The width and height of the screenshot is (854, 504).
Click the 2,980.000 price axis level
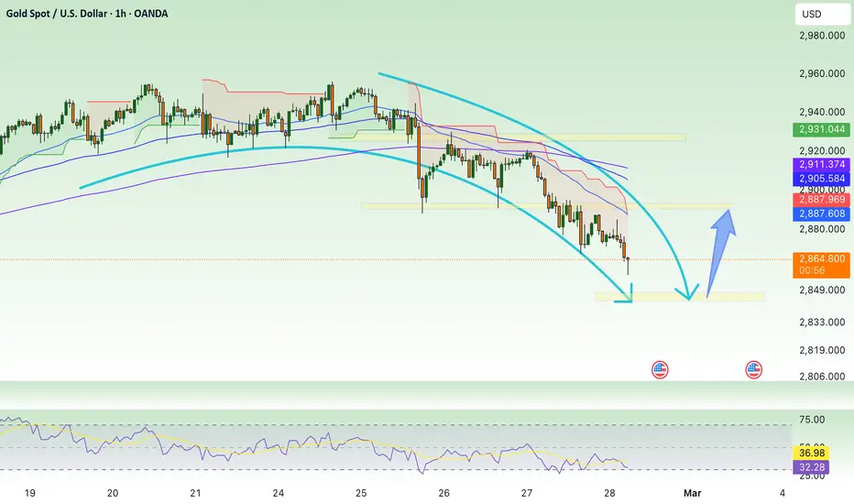point(822,36)
